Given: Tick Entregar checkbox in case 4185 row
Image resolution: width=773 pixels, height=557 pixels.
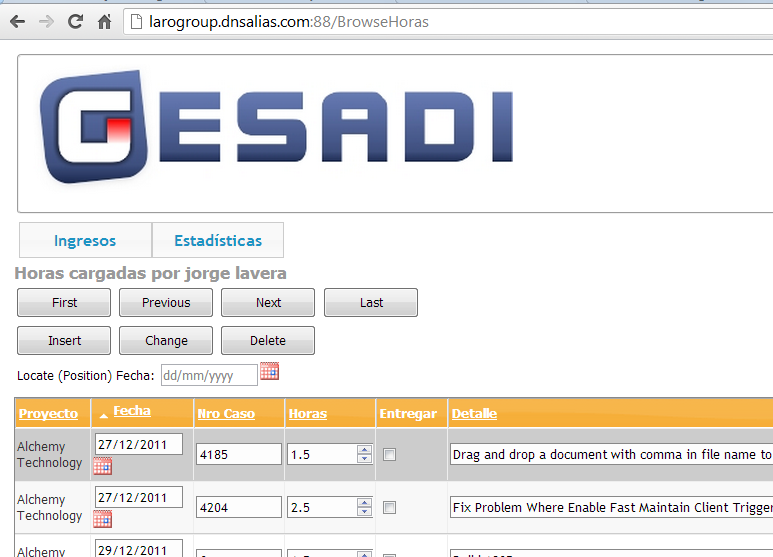Looking at the screenshot, I should tap(389, 454).
